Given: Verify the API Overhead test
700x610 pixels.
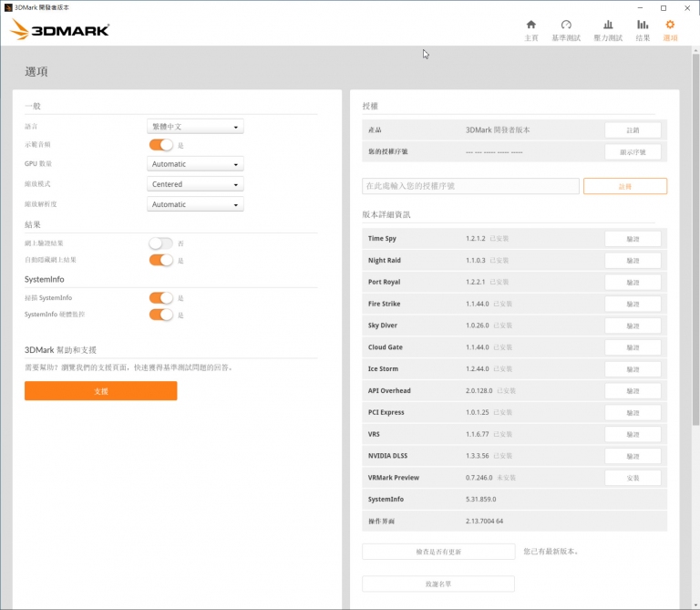Looking at the screenshot, I should pos(633,391).
